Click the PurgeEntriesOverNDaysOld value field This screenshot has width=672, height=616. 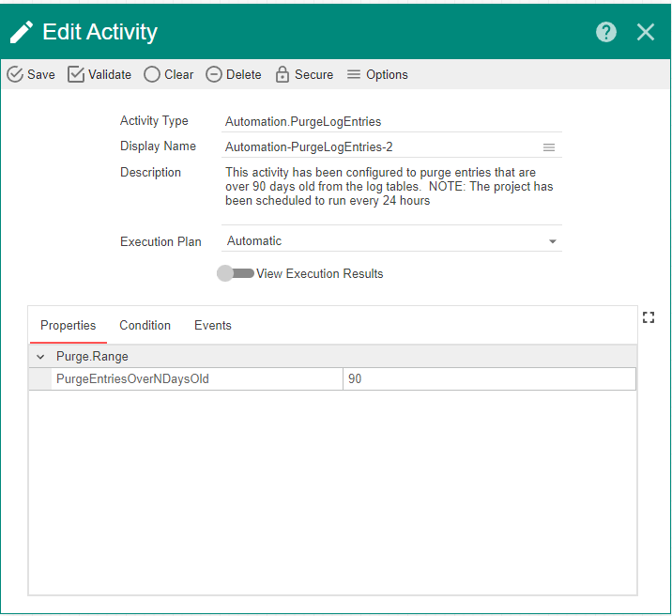[x=488, y=378]
